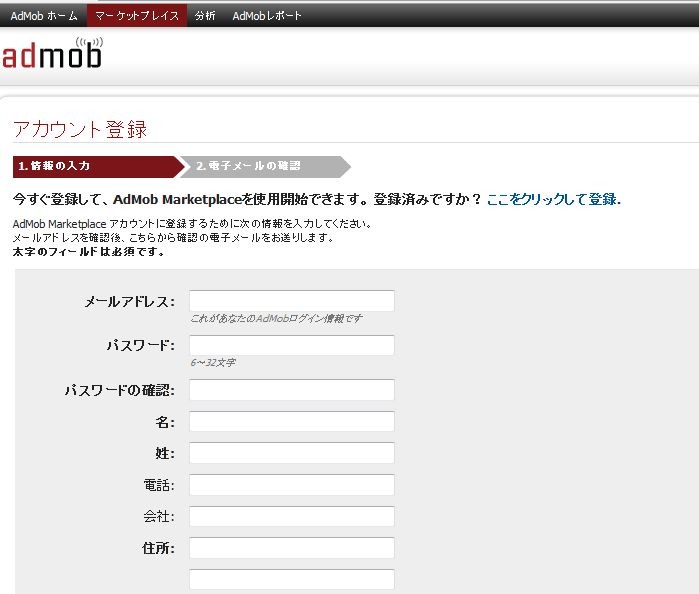
Task: Focus the second address line field
Action: tap(291, 579)
